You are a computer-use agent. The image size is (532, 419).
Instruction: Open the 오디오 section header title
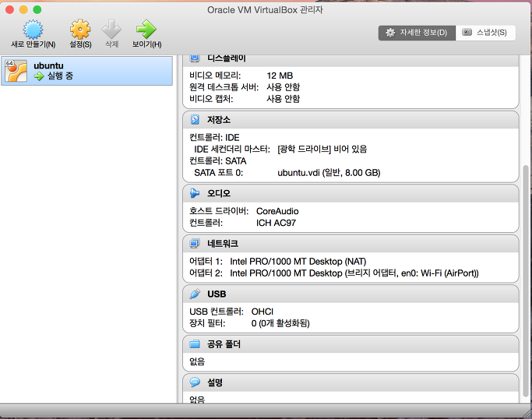[x=219, y=193]
